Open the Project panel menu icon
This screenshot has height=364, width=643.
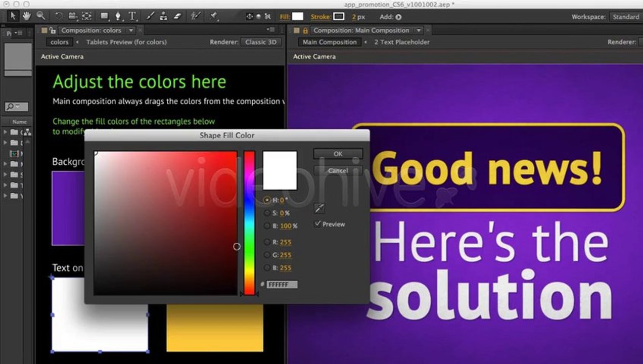coord(19,33)
